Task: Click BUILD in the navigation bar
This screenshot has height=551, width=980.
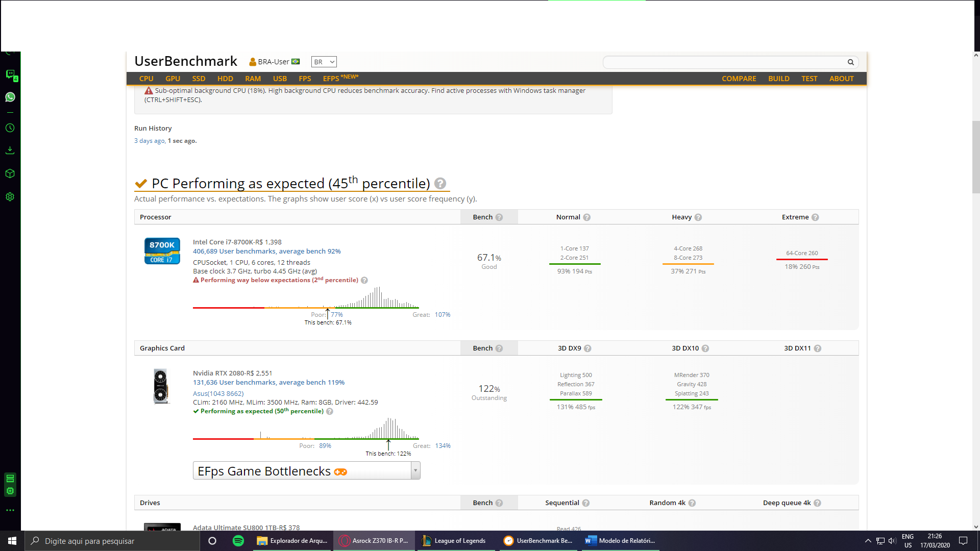Action: coord(778,79)
